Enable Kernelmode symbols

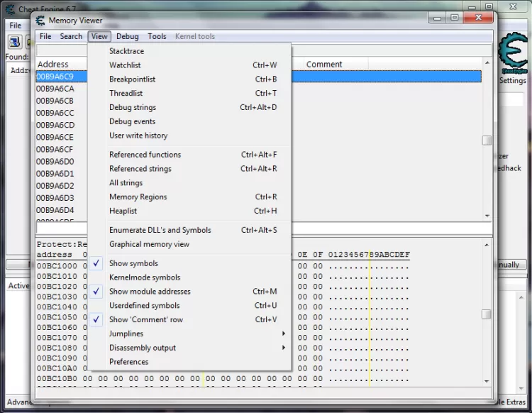pyautogui.click(x=145, y=277)
